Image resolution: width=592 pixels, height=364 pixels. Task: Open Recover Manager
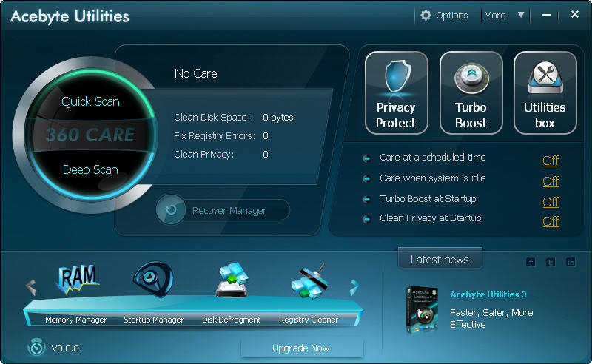click(x=229, y=210)
